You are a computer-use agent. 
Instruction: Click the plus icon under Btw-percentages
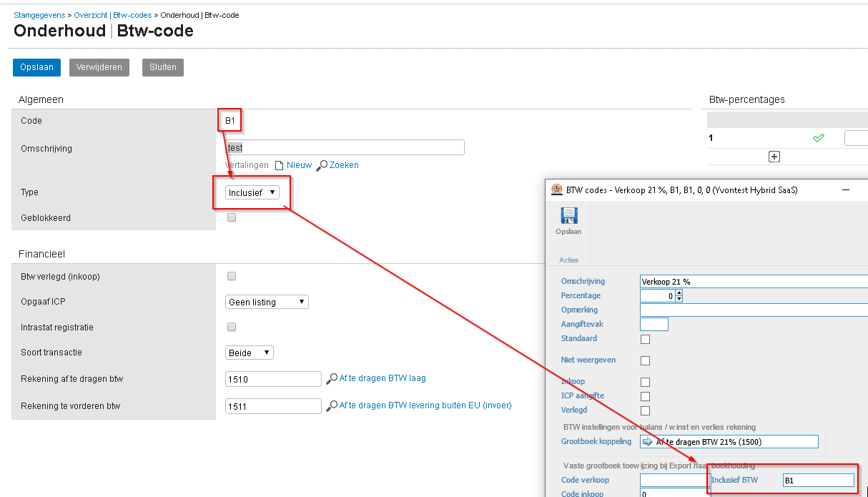[774, 157]
